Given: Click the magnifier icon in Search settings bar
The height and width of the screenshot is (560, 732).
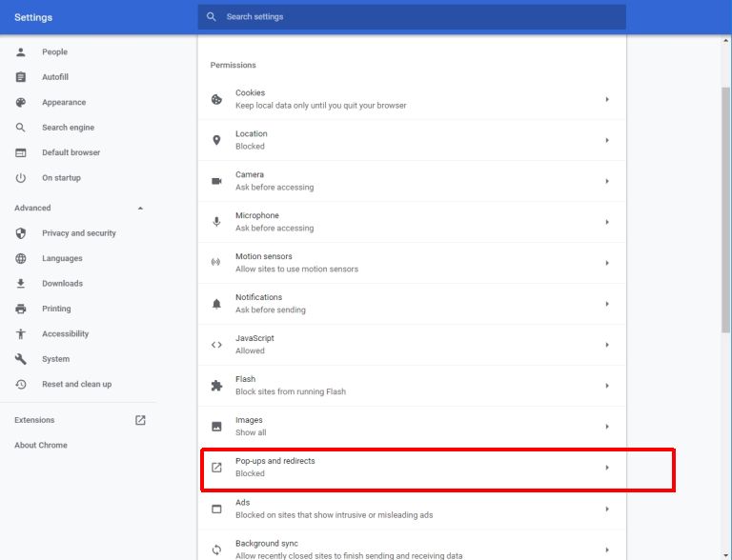Looking at the screenshot, I should coord(211,17).
